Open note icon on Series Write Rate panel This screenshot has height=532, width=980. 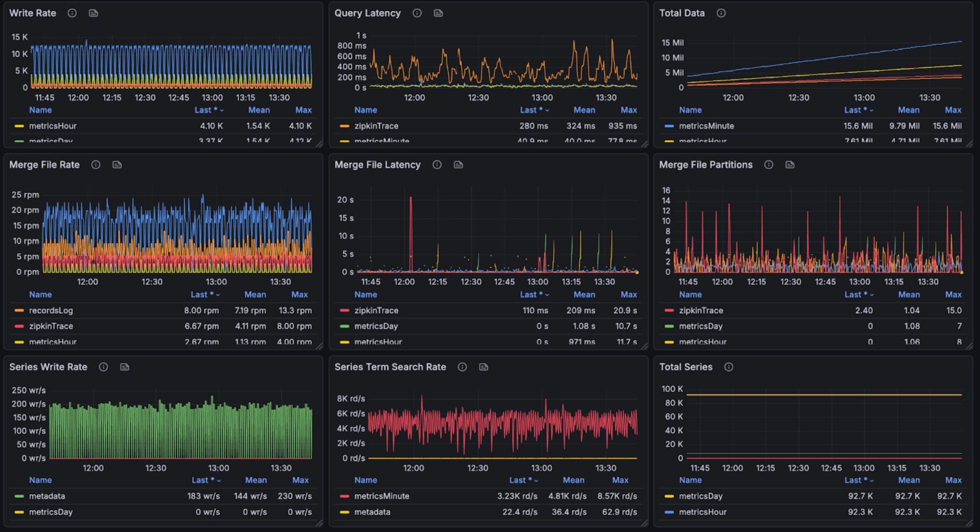(125, 367)
